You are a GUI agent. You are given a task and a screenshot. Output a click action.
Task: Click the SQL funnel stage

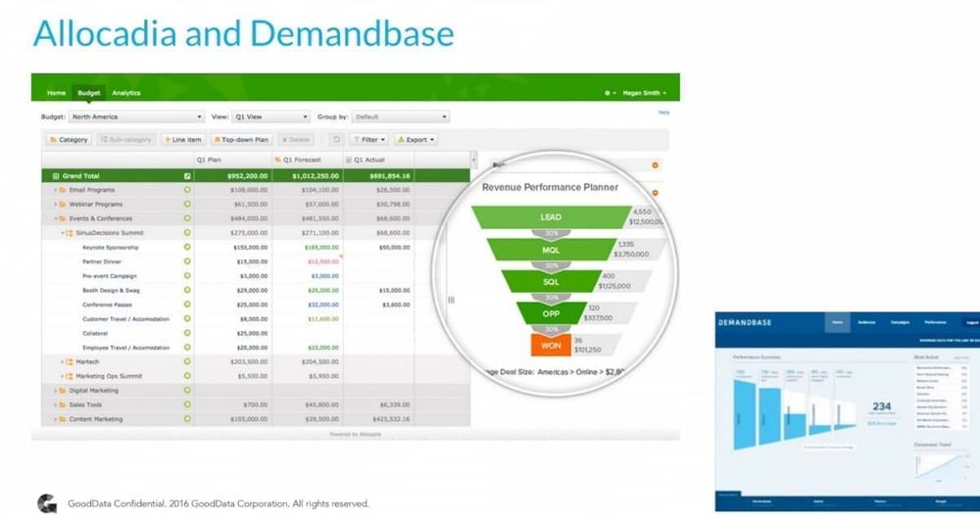[551, 282]
